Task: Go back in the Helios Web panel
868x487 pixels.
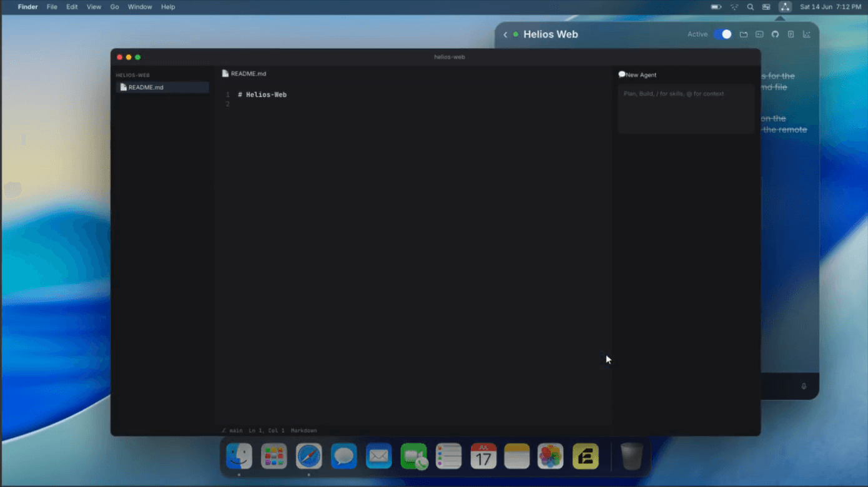Action: 505,35
